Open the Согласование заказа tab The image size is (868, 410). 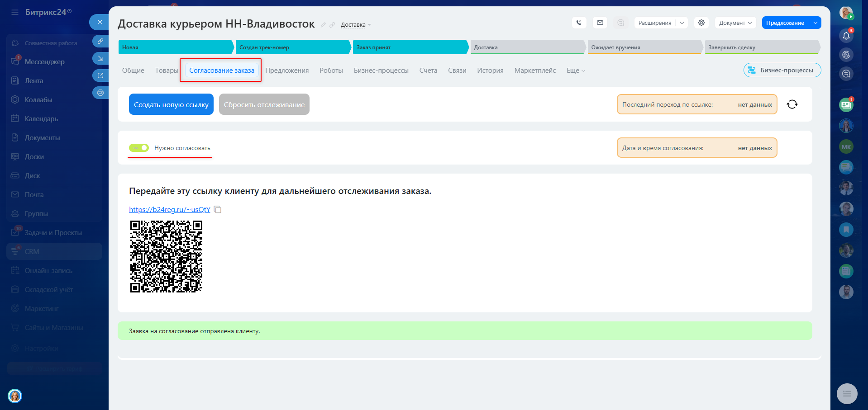[222, 71]
